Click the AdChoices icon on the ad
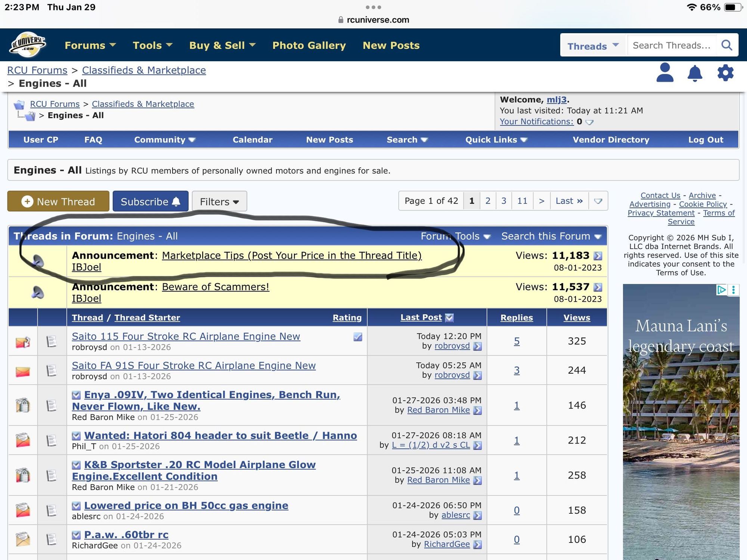Screen dimensions: 747x560 [721, 290]
